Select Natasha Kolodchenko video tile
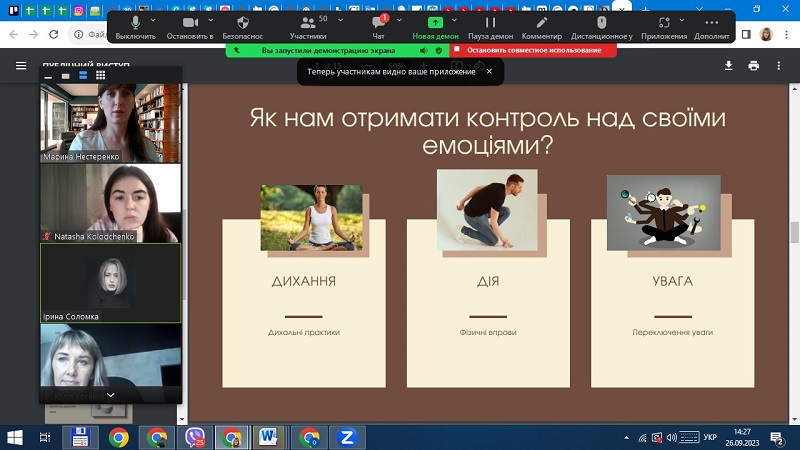Image resolution: width=800 pixels, height=450 pixels. (111, 203)
